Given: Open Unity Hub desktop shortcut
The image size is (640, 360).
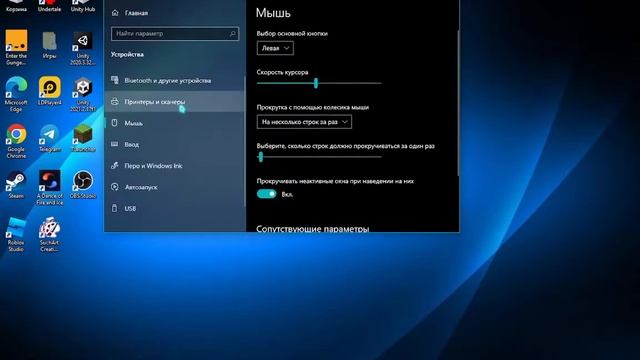Looking at the screenshot, I should [82, 6].
